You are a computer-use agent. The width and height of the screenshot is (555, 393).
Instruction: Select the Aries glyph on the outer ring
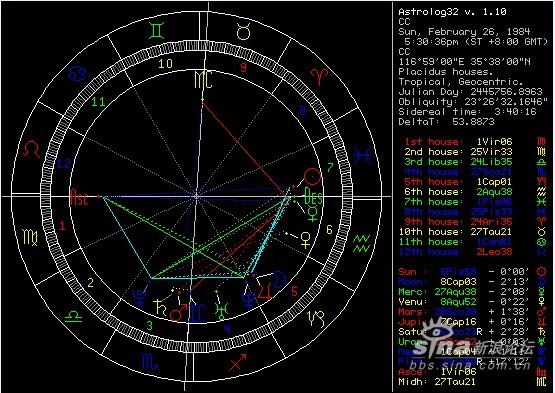(x=319, y=76)
